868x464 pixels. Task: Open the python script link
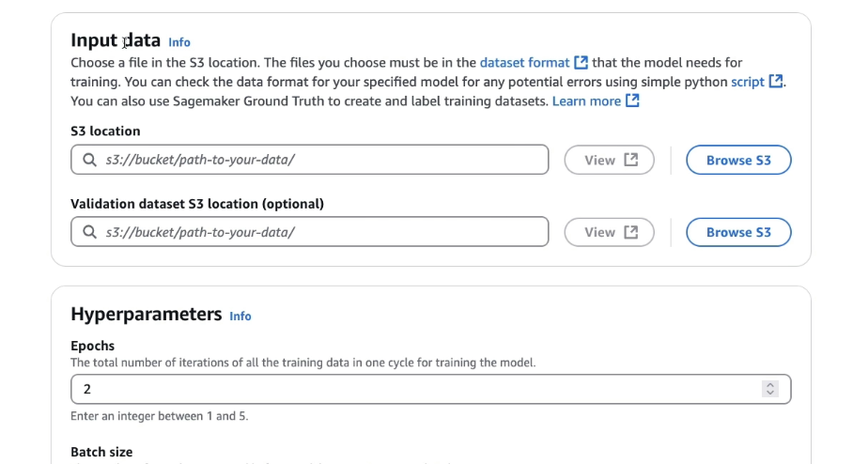click(748, 82)
